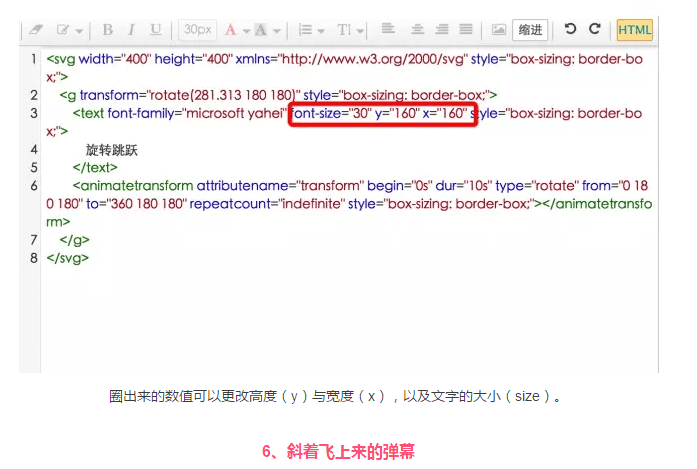Toggle underline formatting
The width and height of the screenshot is (697, 469).
[156, 30]
